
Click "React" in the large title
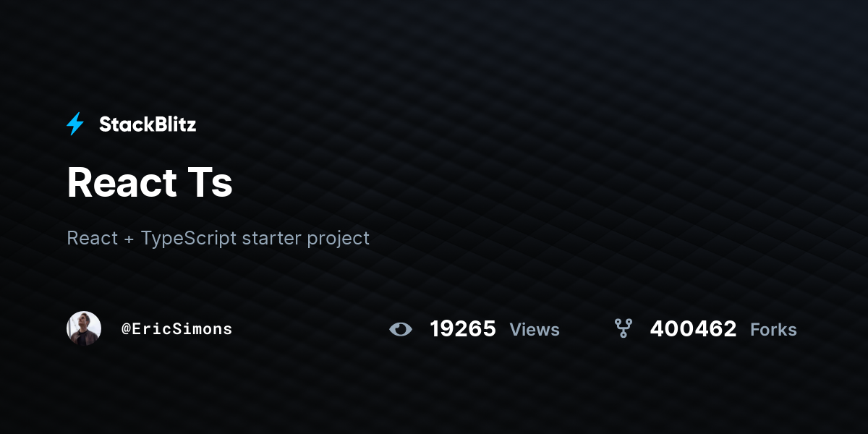click(122, 182)
